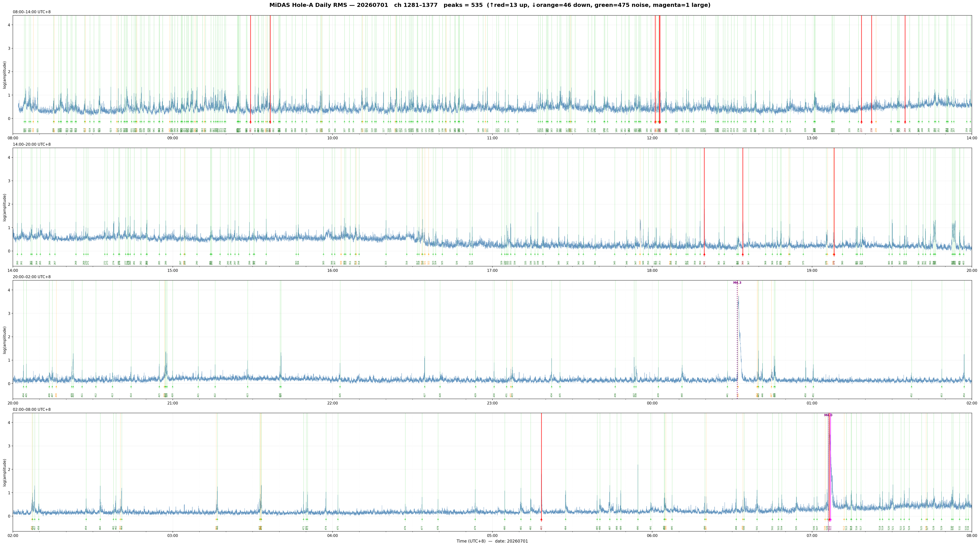Select the '08:00–14:00 UTC+8' panel title
This screenshot has width=980, height=546.
(32, 12)
